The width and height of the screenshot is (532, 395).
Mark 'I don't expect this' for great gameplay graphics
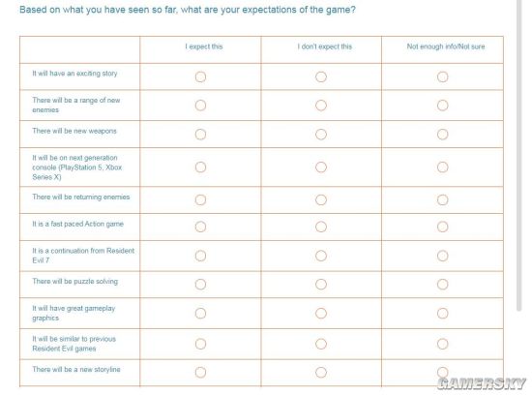[x=321, y=313]
